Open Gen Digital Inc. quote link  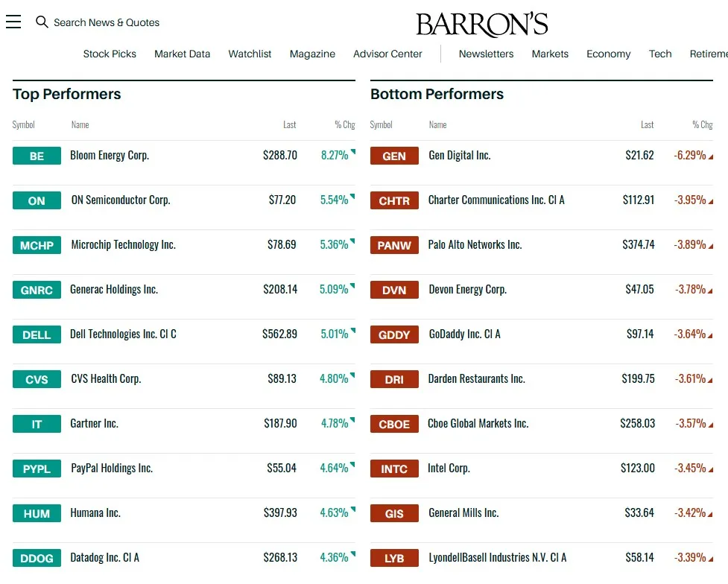(x=460, y=156)
